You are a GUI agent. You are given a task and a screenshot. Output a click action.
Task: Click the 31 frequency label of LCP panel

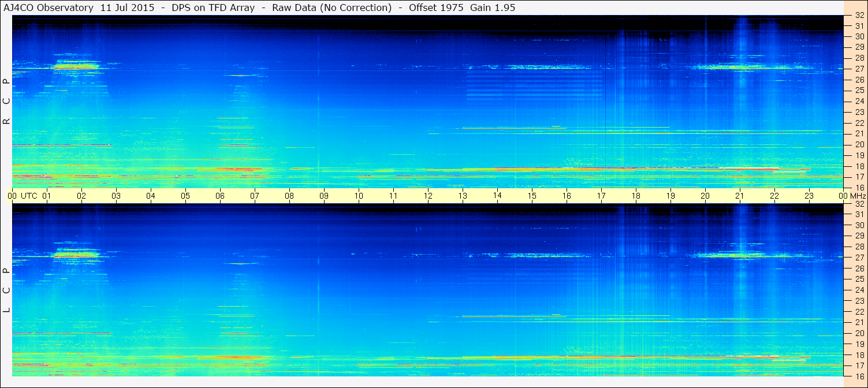tap(859, 214)
